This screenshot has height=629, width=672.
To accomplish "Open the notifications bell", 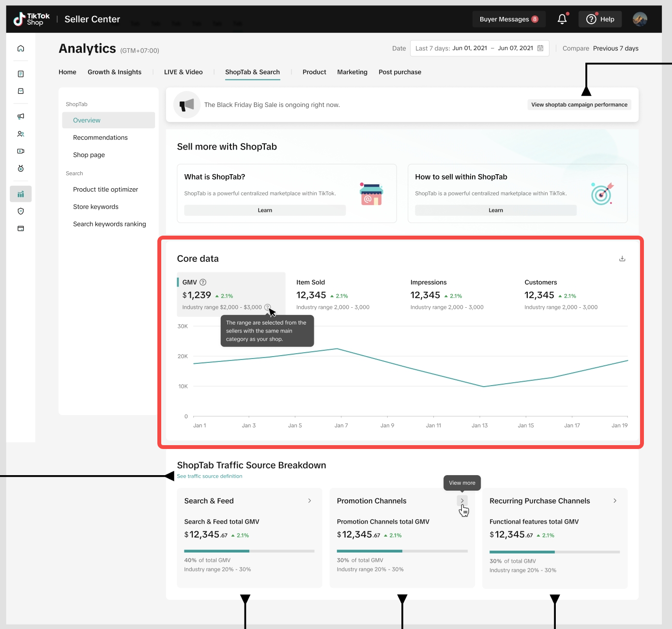I will [x=562, y=19].
